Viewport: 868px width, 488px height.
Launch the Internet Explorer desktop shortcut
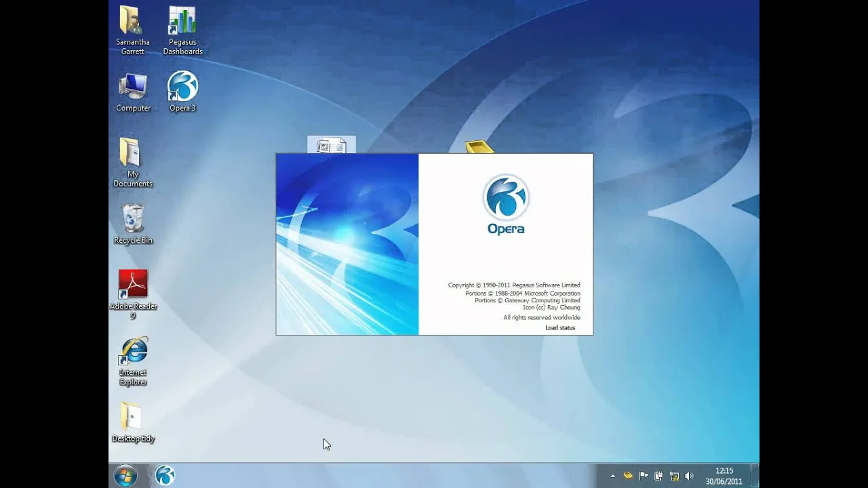click(x=133, y=361)
